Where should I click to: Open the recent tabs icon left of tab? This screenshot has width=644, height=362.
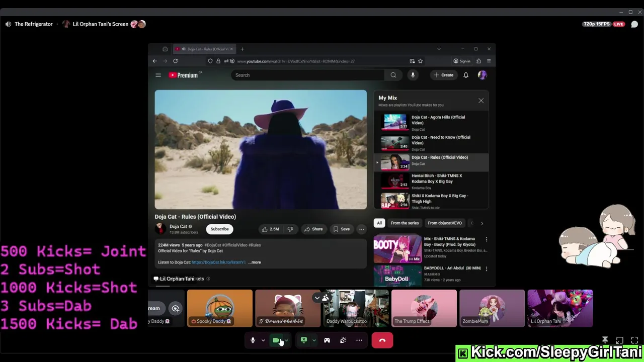tap(165, 49)
